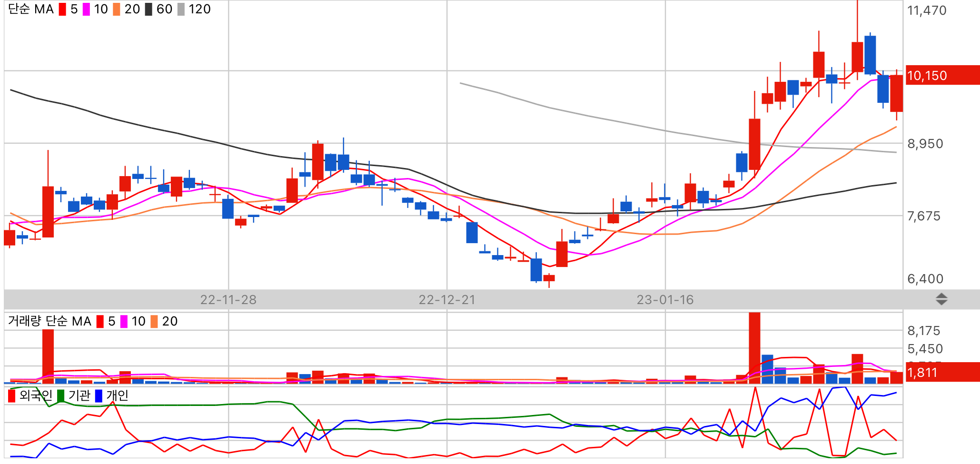Click the 기관 legend label
The width and height of the screenshot is (980, 464).
(x=79, y=395)
